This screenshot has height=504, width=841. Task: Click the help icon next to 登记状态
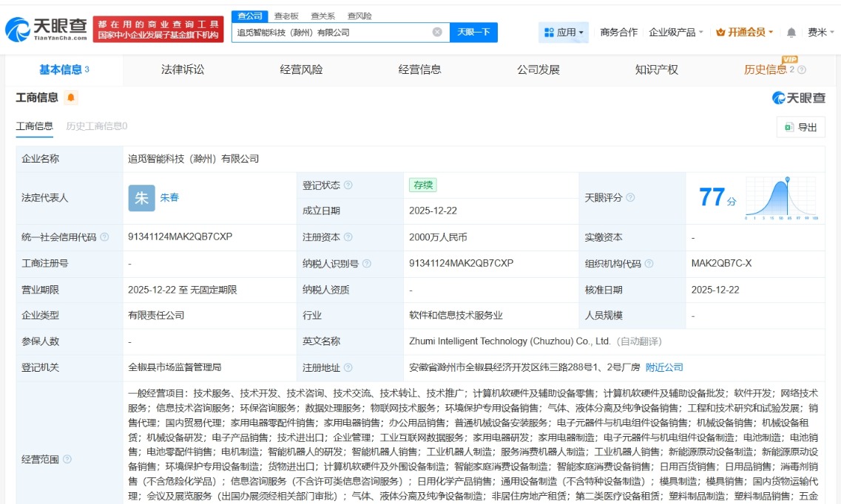348,185
